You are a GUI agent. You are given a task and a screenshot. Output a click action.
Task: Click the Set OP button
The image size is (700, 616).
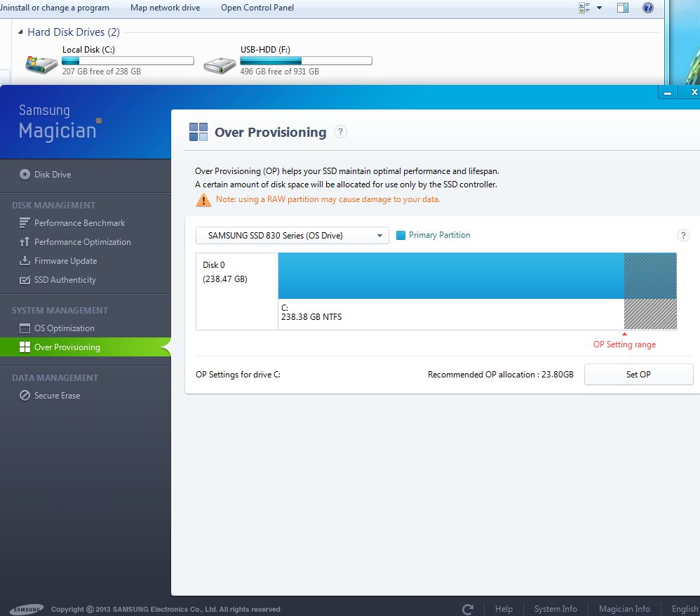pos(638,375)
